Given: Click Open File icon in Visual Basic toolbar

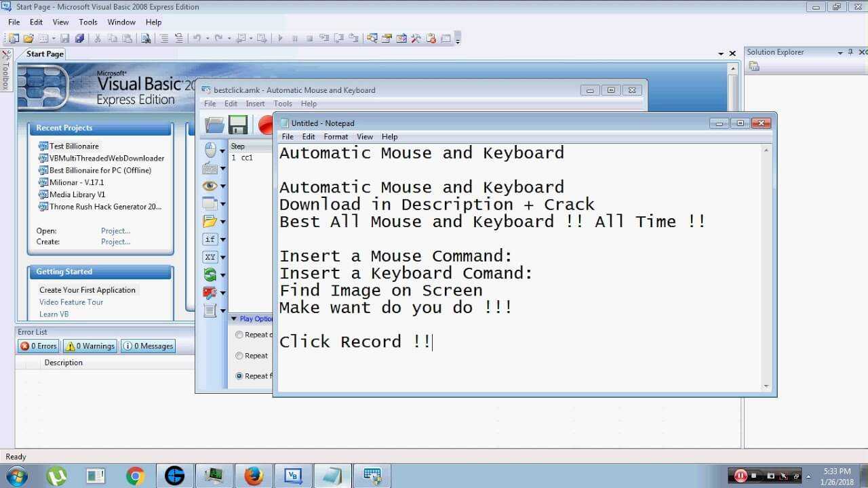Looking at the screenshot, I should 28,39.
